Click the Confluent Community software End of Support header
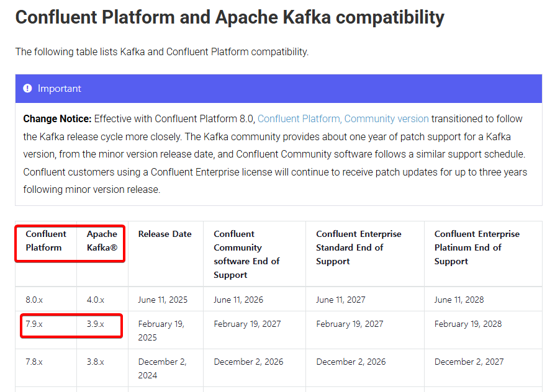555x392 pixels. coord(246,254)
